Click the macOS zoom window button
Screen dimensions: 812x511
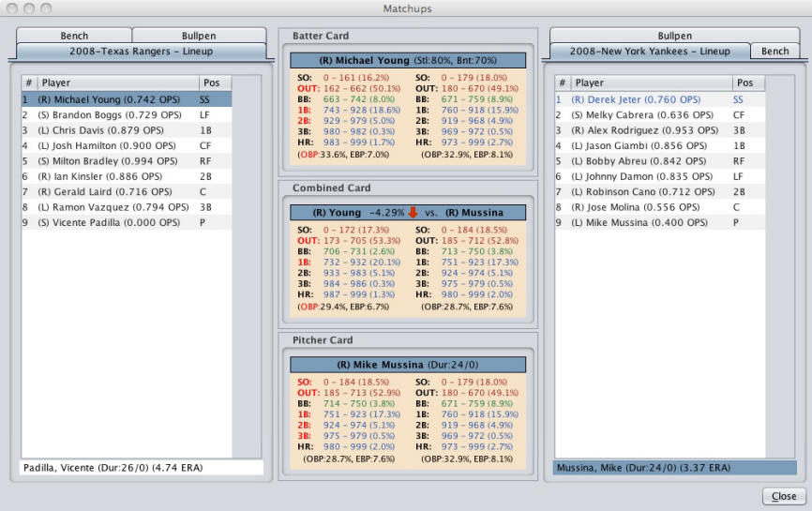pyautogui.click(x=46, y=8)
